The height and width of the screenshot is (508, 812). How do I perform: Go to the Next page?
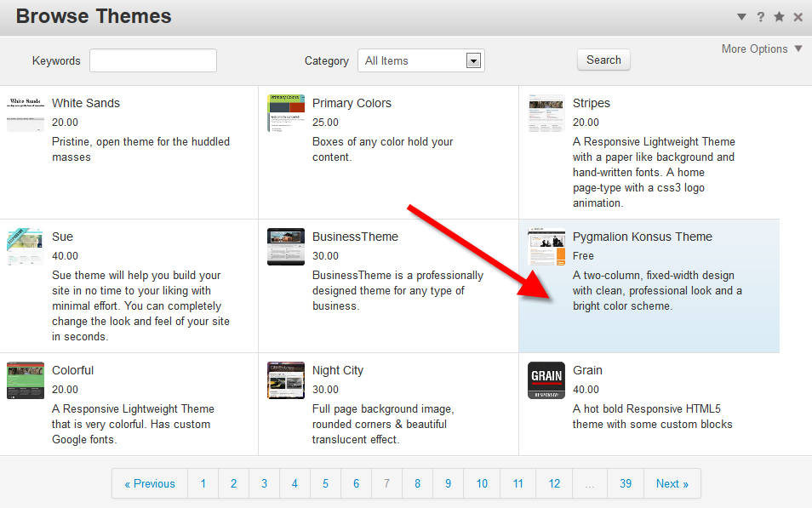[x=672, y=483]
